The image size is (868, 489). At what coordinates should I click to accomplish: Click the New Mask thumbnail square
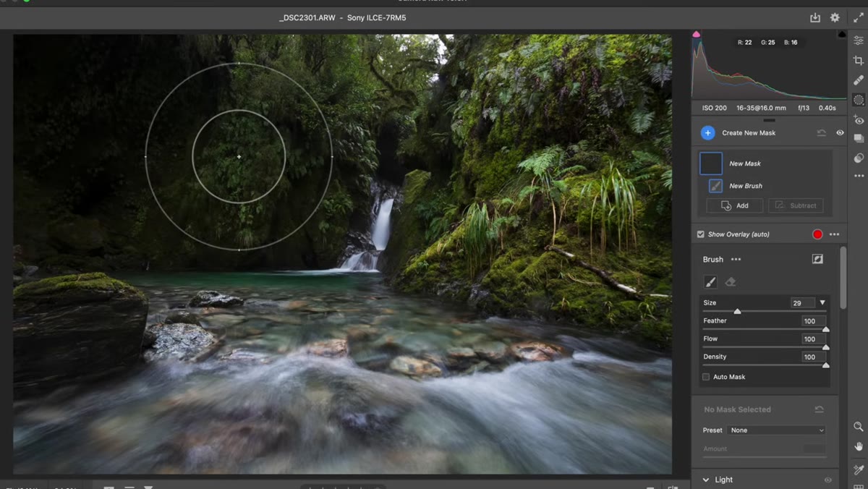coord(711,163)
